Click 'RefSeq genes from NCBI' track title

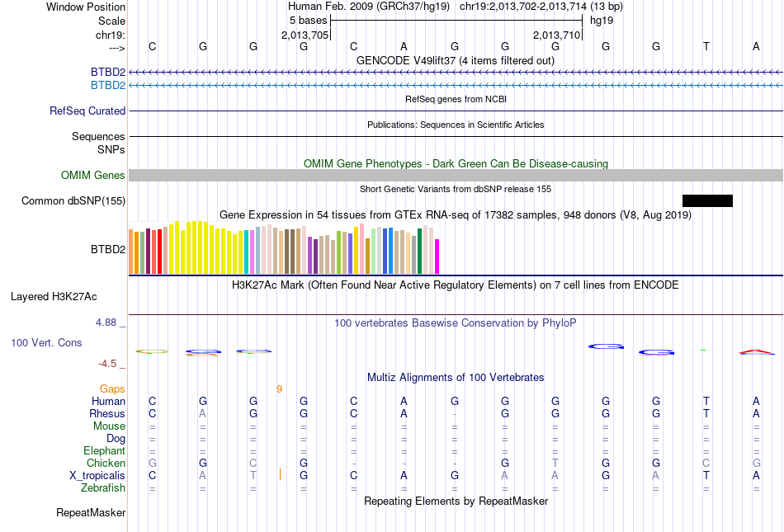[x=456, y=99]
